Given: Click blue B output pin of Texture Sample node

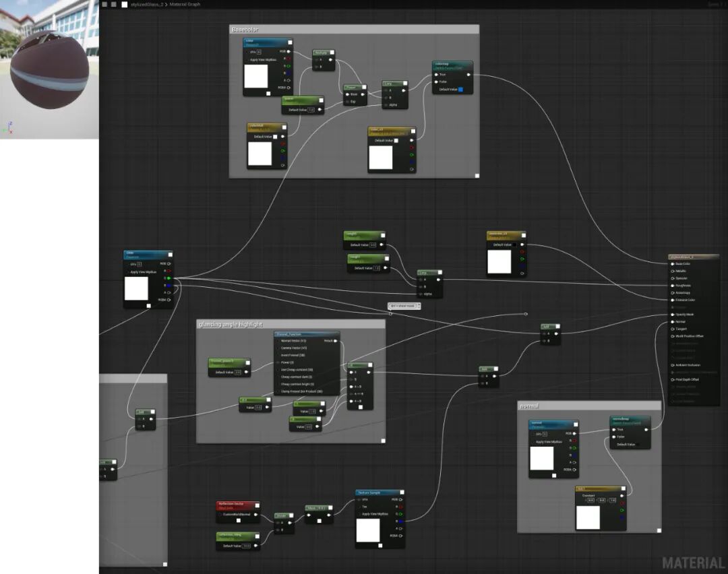Looking at the screenshot, I should [x=400, y=521].
